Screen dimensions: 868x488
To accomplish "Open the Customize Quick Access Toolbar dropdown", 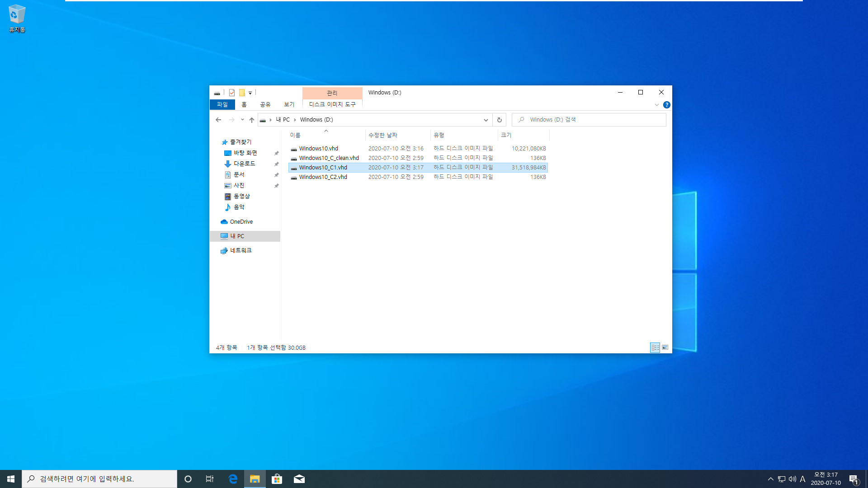I will click(250, 93).
